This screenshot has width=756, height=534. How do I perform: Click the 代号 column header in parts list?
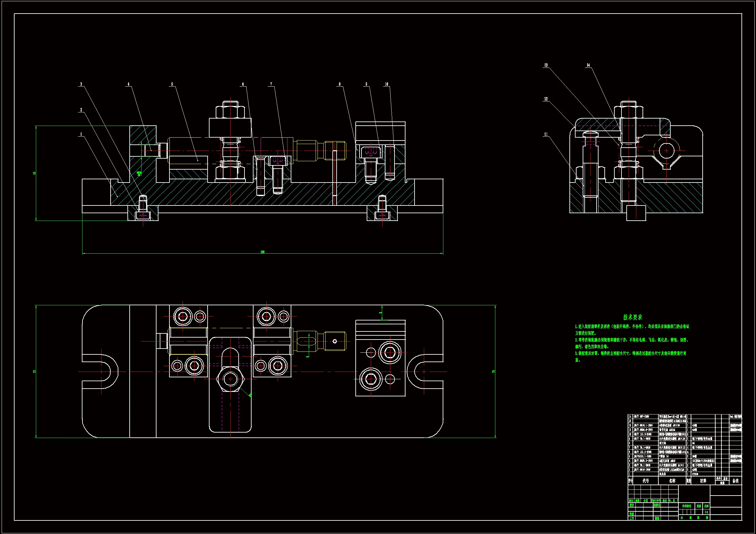(x=645, y=481)
